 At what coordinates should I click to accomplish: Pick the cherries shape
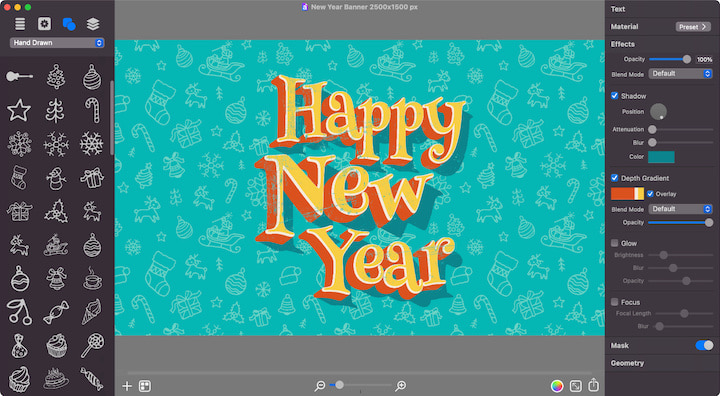point(19,312)
